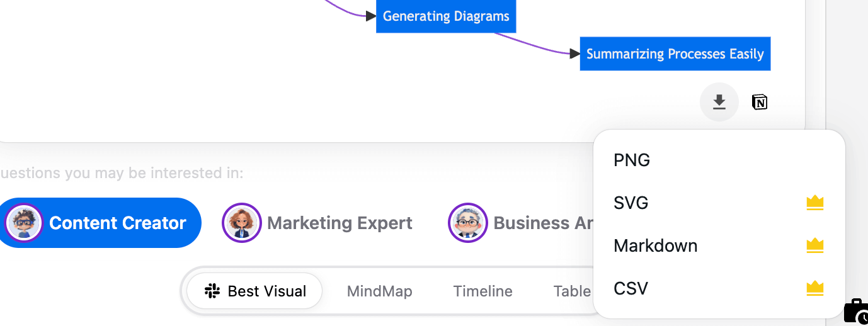This screenshot has width=868, height=326.
Task: Choose PNG from the export menu
Action: point(632,160)
